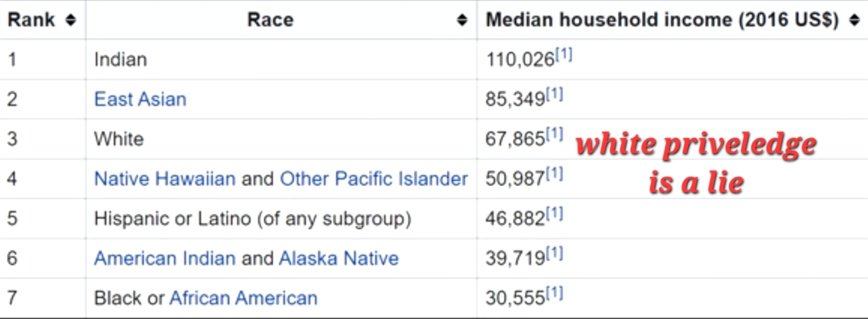Open citation [1] next to 50,987

point(555,173)
